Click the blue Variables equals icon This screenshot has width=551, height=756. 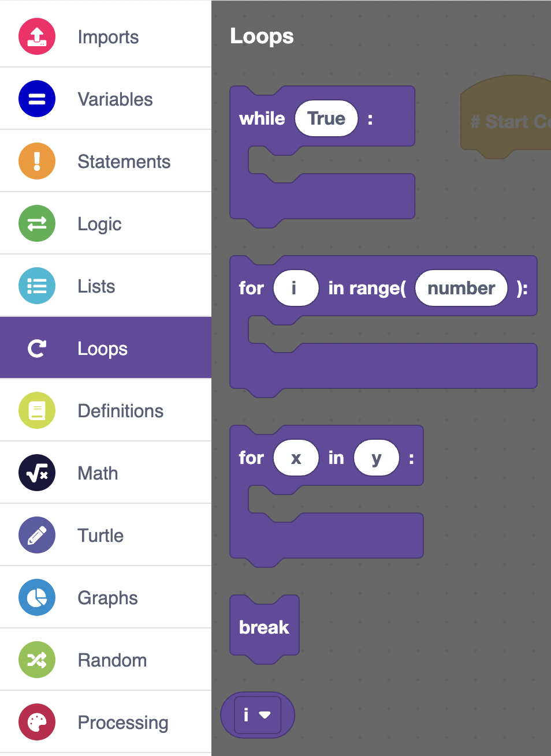[37, 99]
